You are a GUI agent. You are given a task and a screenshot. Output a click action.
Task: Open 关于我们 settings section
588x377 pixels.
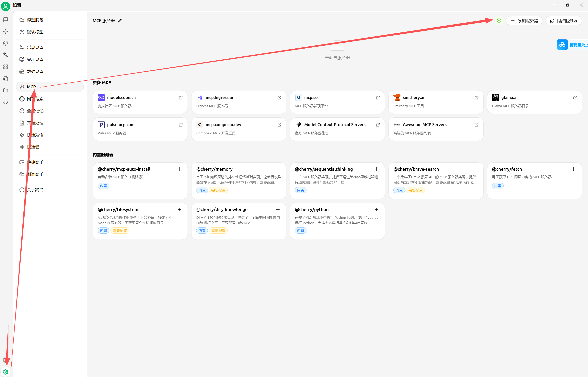(50, 190)
